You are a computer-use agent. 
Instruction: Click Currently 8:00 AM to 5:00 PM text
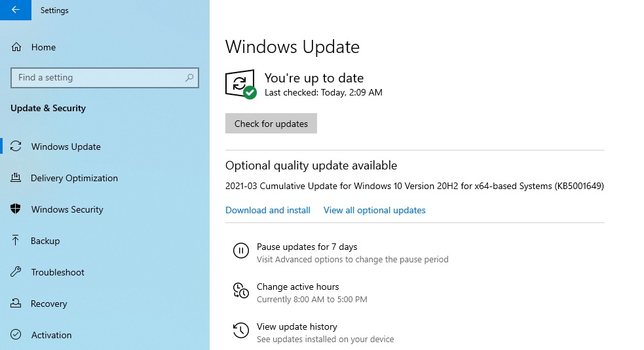(x=312, y=300)
